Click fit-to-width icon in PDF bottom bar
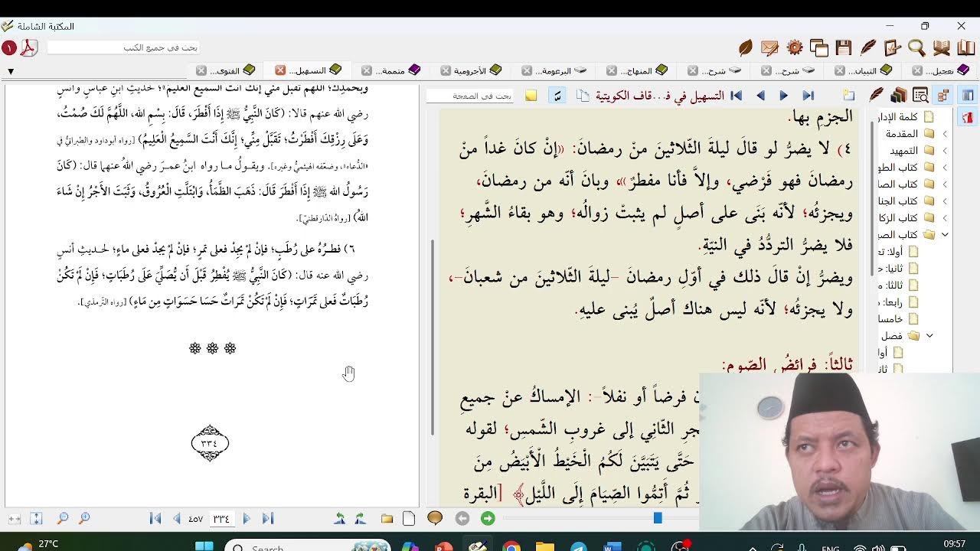 coord(14,518)
